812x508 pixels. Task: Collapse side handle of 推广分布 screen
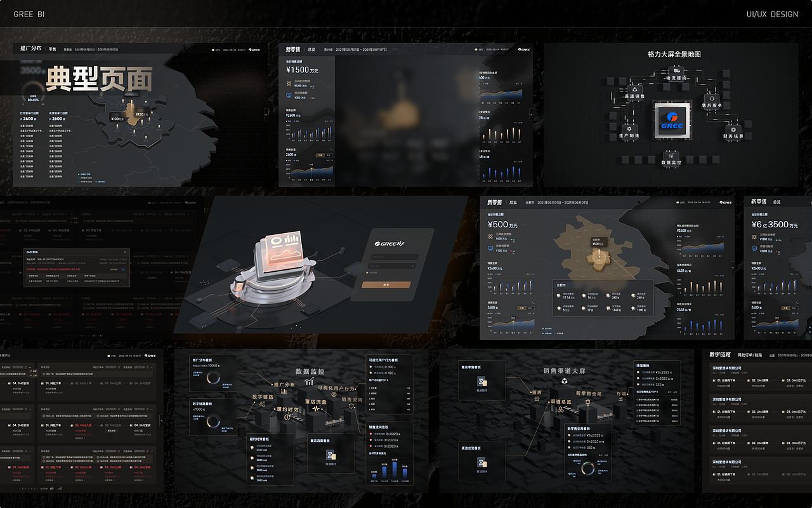pyautogui.click(x=266, y=114)
